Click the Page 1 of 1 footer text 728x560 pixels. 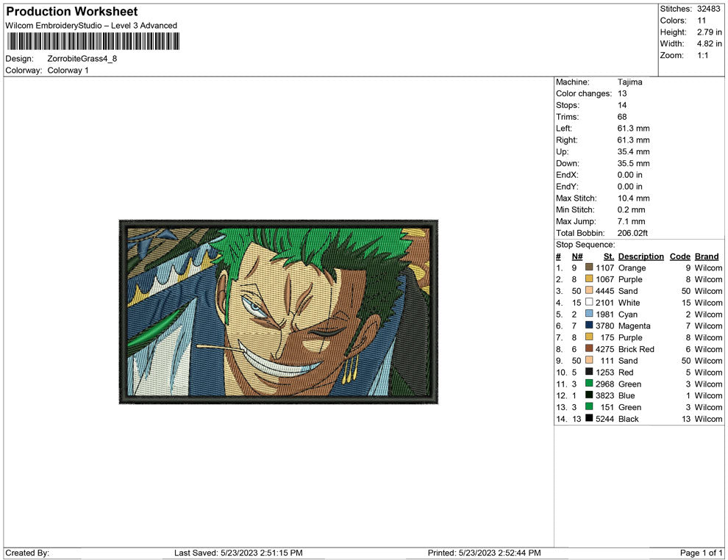pos(701,553)
